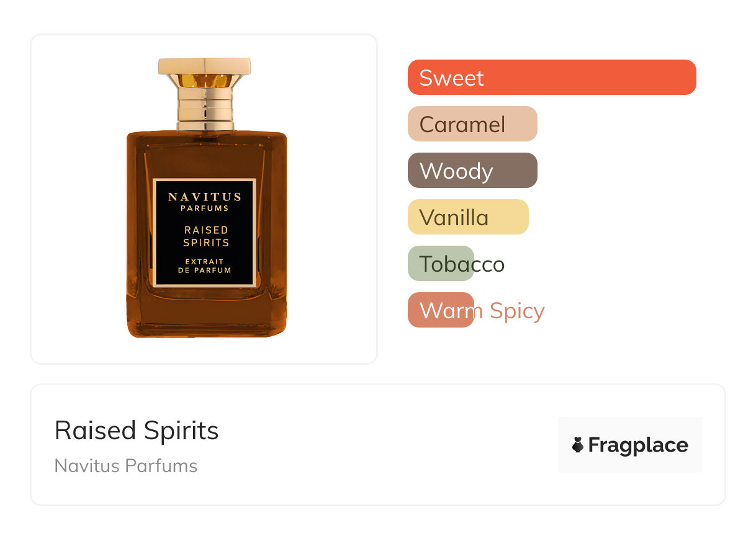Click the RAISED SPIRITS text on the bottle
Viewport: 756px width, 536px height.
(206, 236)
